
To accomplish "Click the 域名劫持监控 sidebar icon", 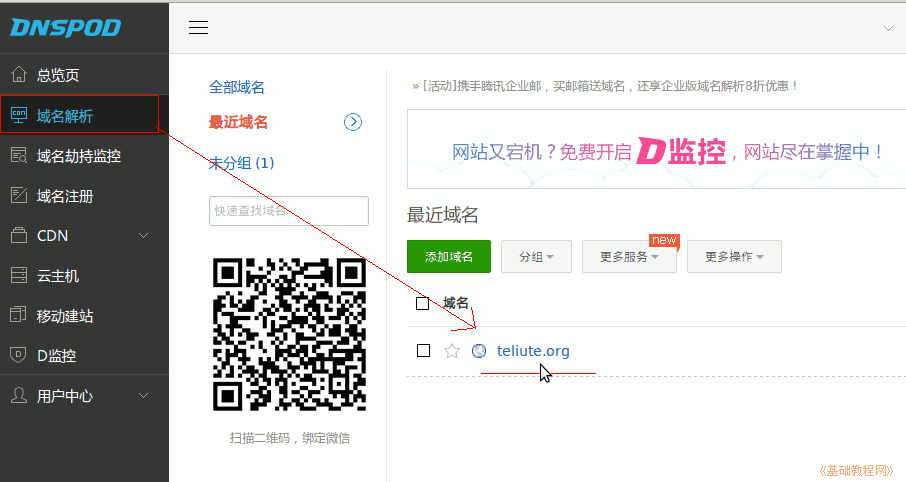I will (x=19, y=155).
